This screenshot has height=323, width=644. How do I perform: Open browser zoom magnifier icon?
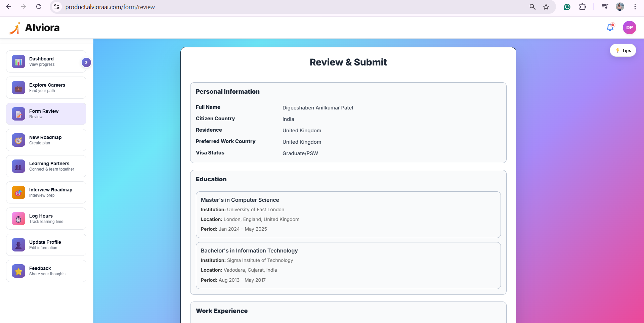click(x=532, y=7)
